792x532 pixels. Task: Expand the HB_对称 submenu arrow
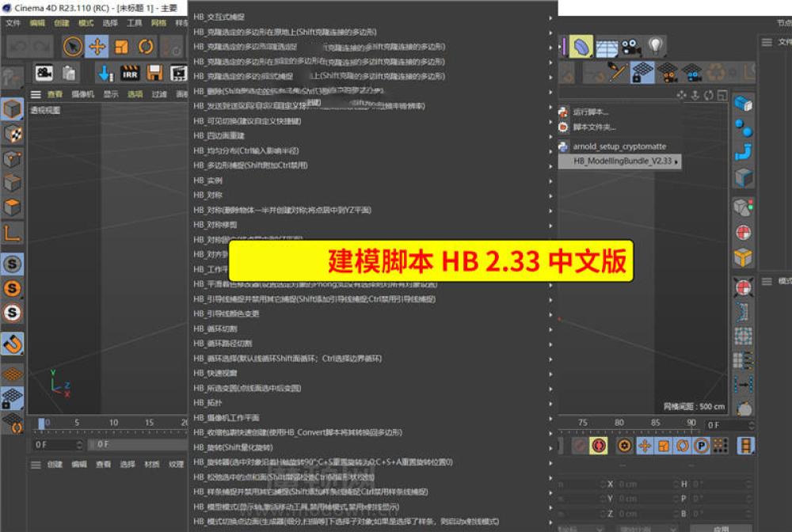coord(550,196)
